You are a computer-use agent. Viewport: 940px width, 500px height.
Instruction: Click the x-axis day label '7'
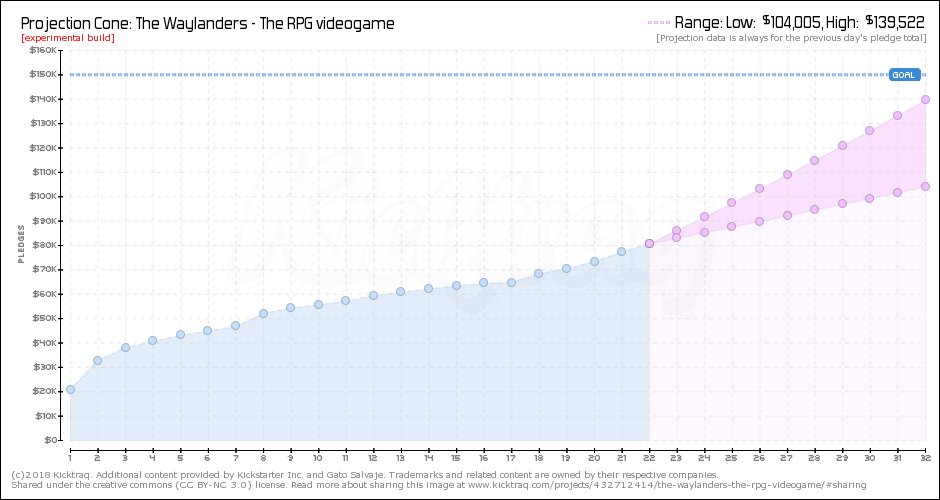coord(235,457)
